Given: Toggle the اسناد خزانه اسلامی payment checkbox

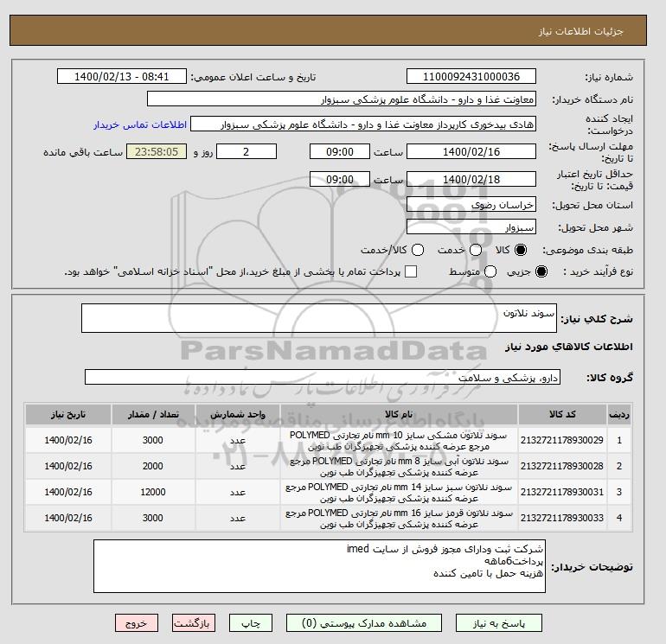Looking at the screenshot, I should (x=411, y=271).
